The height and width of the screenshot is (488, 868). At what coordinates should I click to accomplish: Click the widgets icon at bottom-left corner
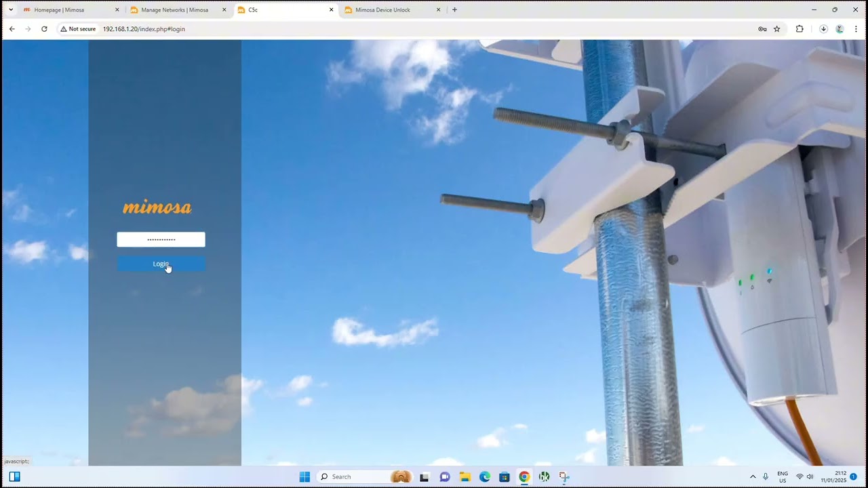14,476
